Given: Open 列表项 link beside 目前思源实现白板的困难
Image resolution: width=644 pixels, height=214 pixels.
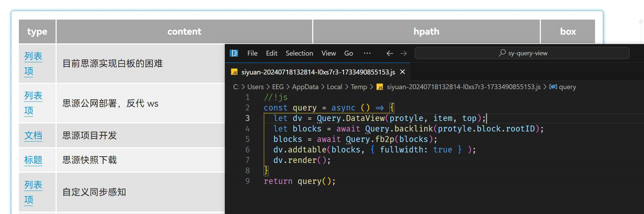Looking at the screenshot, I should pos(33,63).
